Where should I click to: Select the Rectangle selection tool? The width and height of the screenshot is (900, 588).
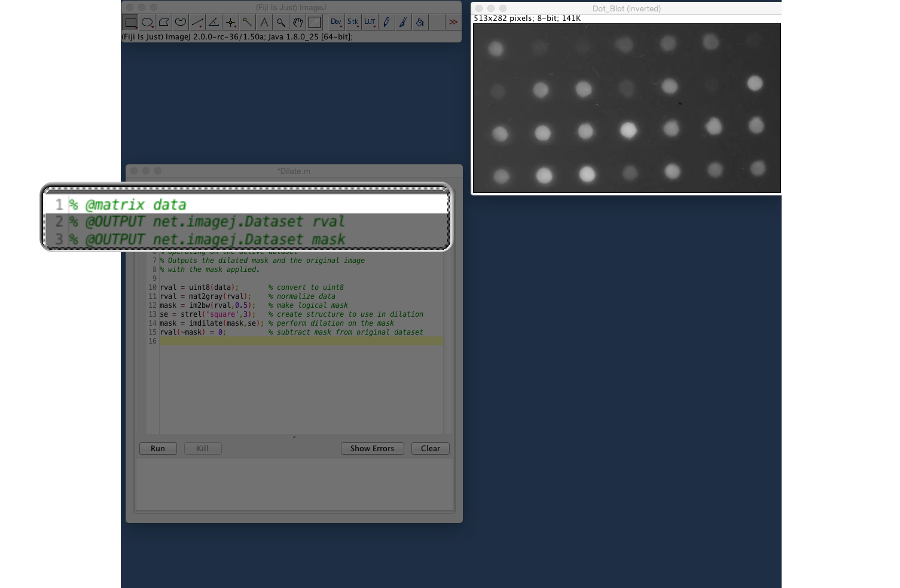click(x=130, y=23)
